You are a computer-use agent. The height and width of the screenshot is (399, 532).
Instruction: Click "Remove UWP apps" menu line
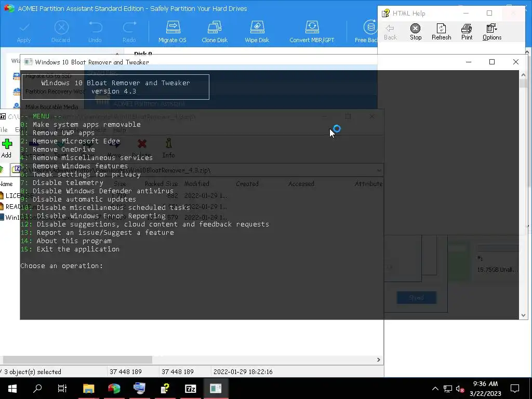[x=63, y=132]
